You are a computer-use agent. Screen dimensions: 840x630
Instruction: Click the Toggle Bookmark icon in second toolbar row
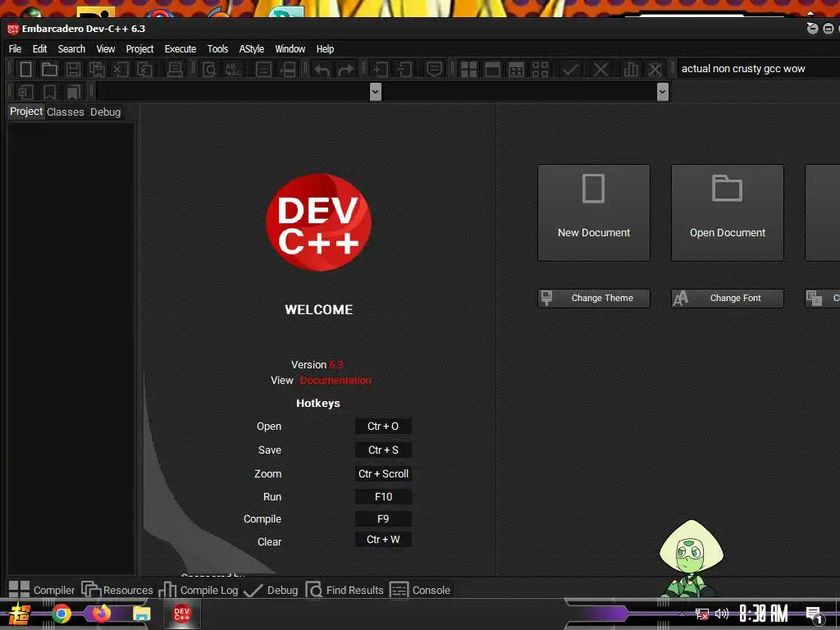pyautogui.click(x=49, y=92)
